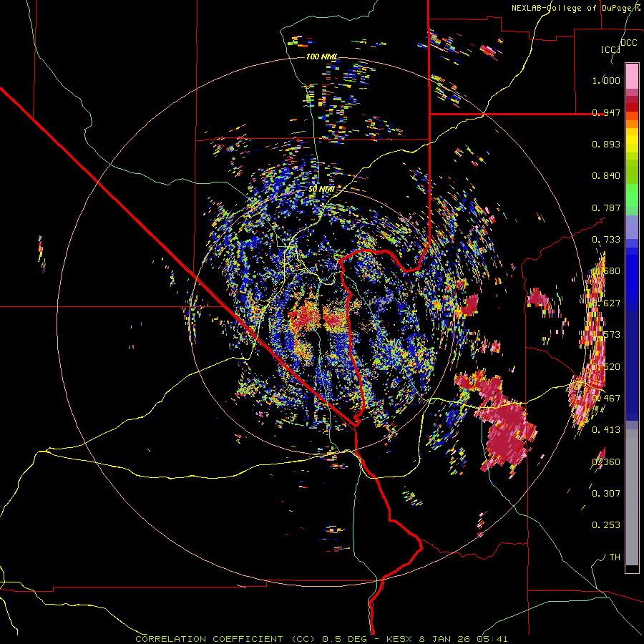Pick the gray color bar segment near 0.307
The image size is (644, 644).
pos(632,497)
